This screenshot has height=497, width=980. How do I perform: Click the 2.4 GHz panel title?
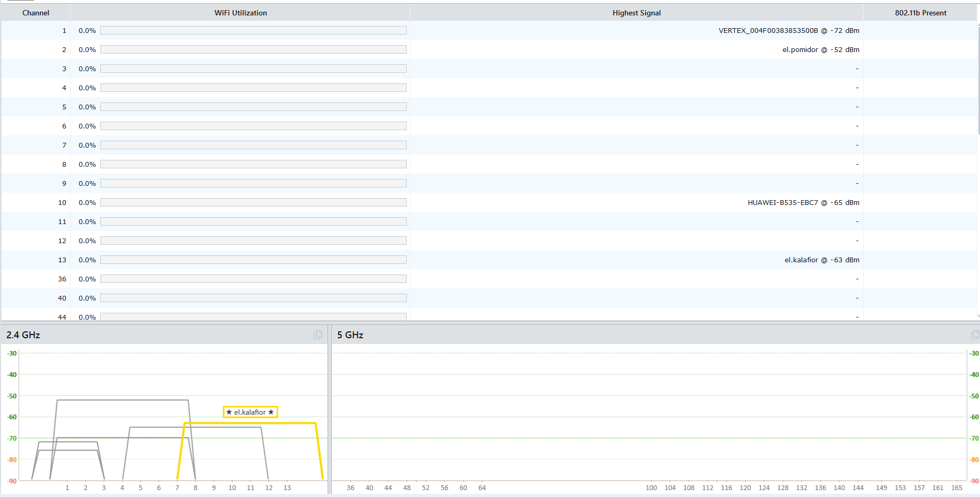point(23,335)
